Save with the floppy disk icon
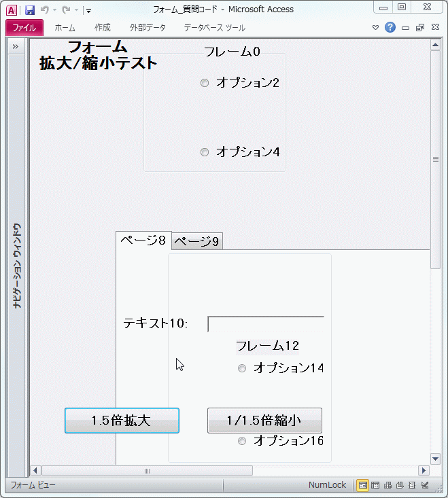This screenshot has height=498, width=448. tap(30, 10)
